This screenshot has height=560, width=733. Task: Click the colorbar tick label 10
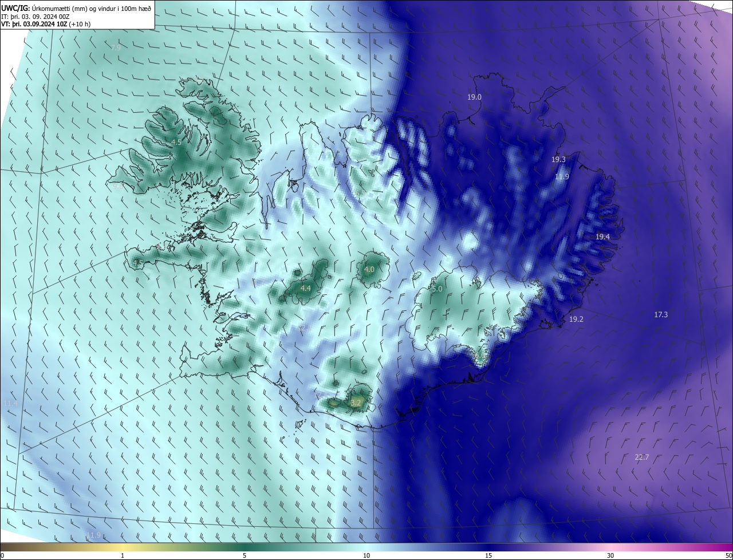366,555
